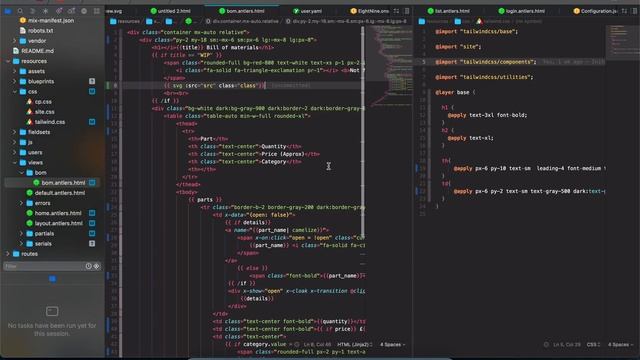Toggle the eye-shaped icon in the filter field
This screenshot has width=640, height=360.
(x=97, y=266)
